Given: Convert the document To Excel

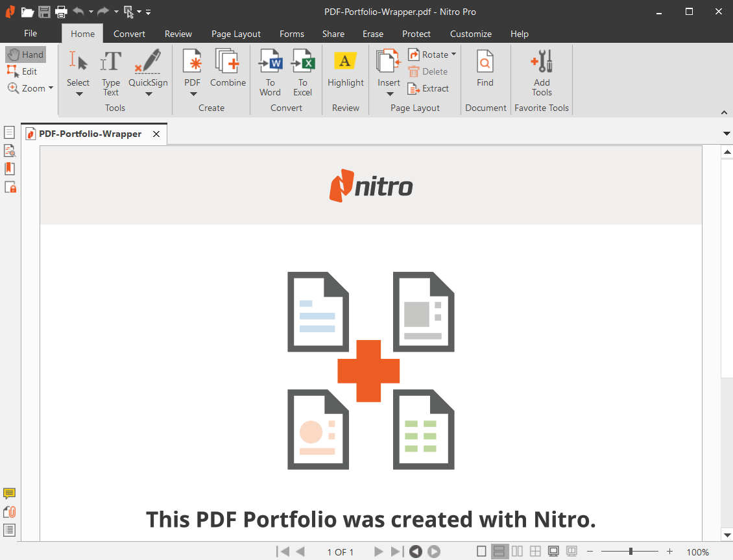Looking at the screenshot, I should [x=302, y=73].
